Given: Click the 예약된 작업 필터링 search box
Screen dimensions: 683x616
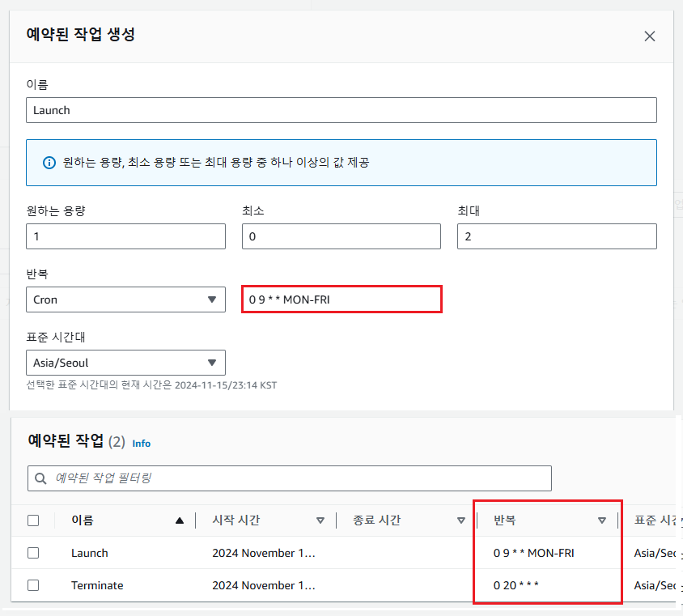Looking at the screenshot, I should pyautogui.click(x=299, y=478).
